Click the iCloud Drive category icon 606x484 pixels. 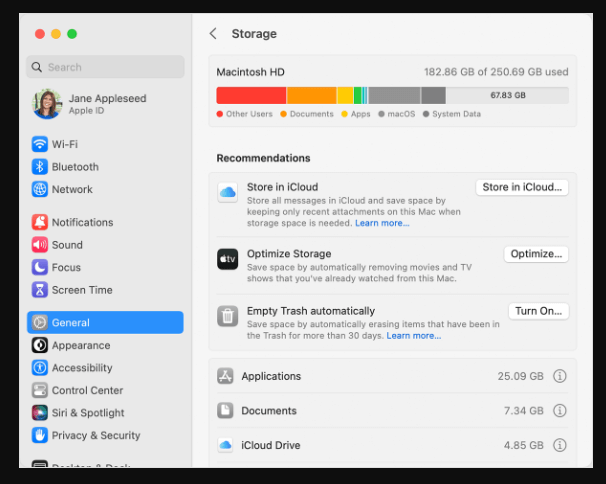225,445
